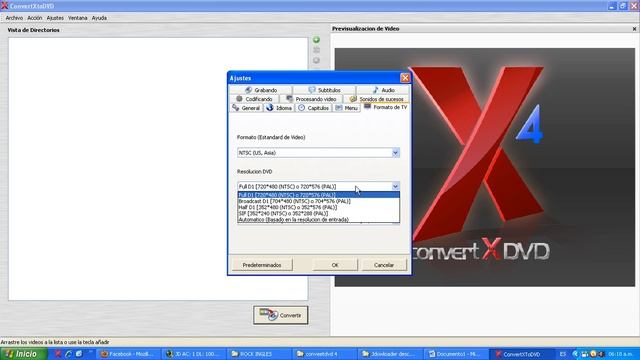
Task: Choose Half D1 352*480 option
Action: 318,207
